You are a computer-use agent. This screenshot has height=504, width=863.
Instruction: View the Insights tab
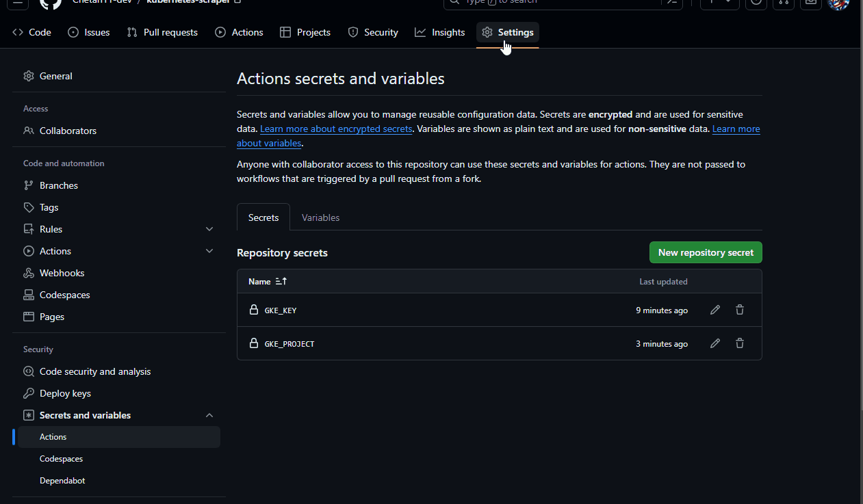(x=440, y=32)
